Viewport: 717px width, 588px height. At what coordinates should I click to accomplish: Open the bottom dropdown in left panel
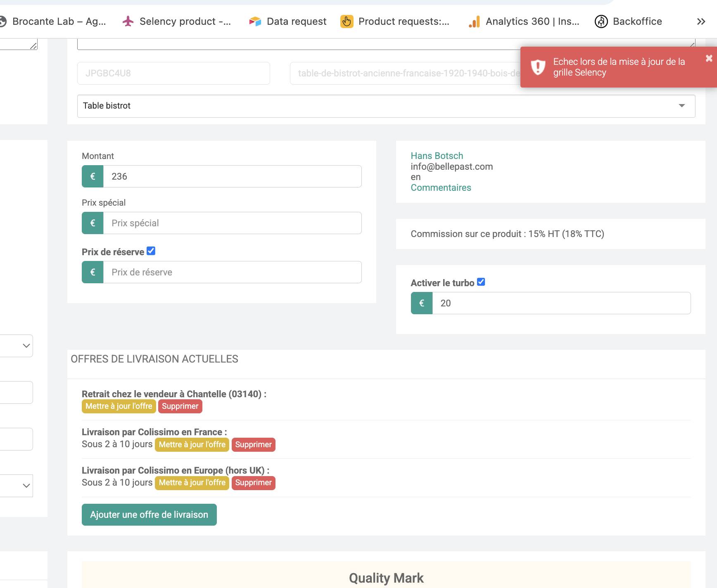click(x=26, y=486)
